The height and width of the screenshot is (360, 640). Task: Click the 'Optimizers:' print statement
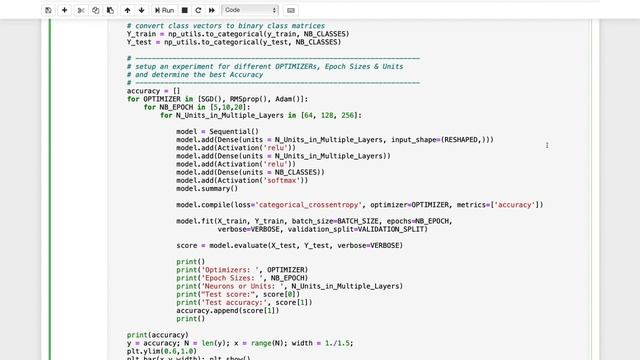point(242,270)
